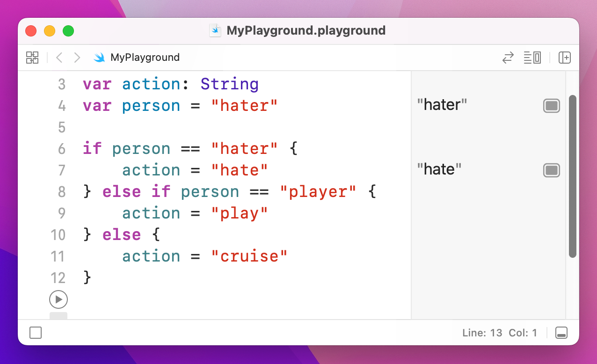
Task: Click the Swift file icon in breadcrumb
Action: pyautogui.click(x=99, y=58)
